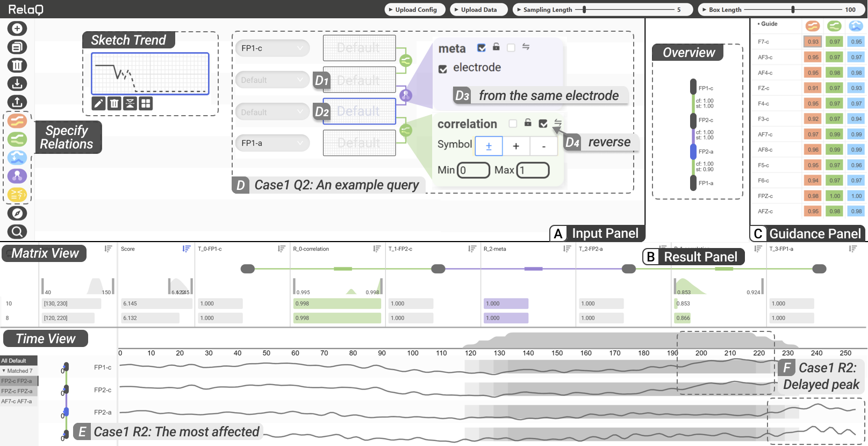Select the FPZ-c FPZ-a matched item
The width and height of the screenshot is (868, 446).
pyautogui.click(x=17, y=391)
